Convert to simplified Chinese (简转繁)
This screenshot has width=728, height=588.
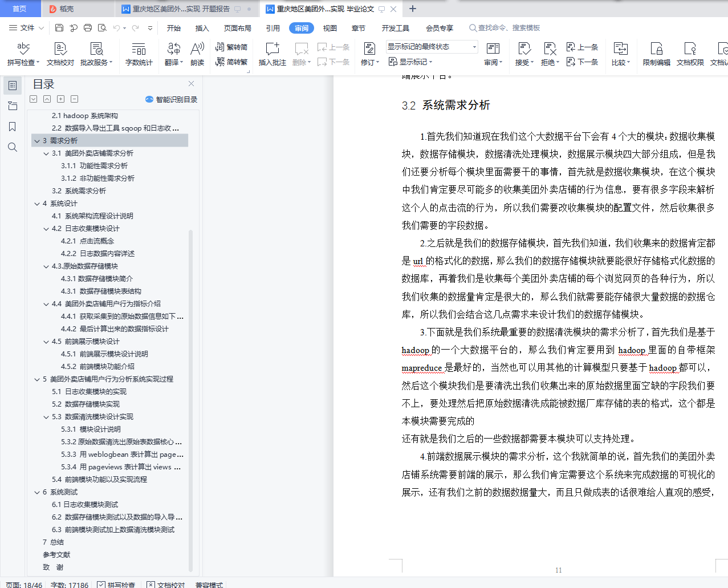click(x=231, y=62)
